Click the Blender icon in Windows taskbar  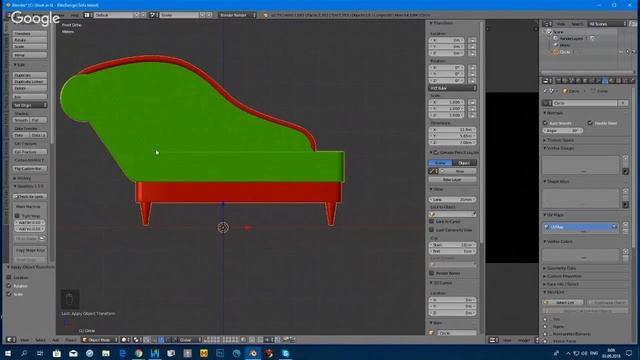pyautogui.click(x=253, y=353)
